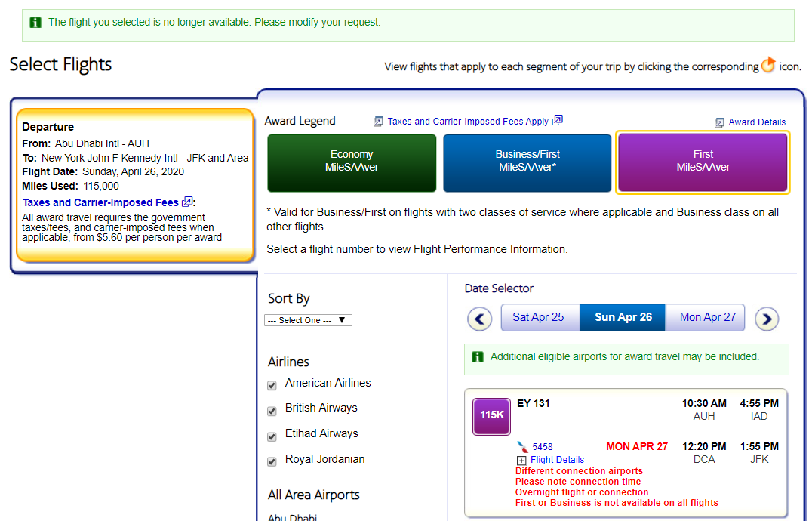812x521 pixels.
Task: Open the Sort By Select One dropdown
Action: tap(308, 320)
